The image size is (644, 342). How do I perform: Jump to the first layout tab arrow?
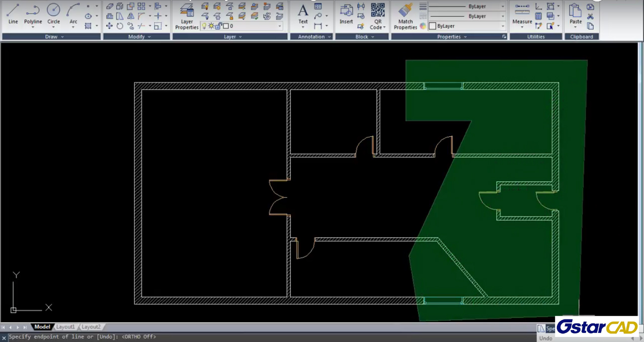[4, 327]
